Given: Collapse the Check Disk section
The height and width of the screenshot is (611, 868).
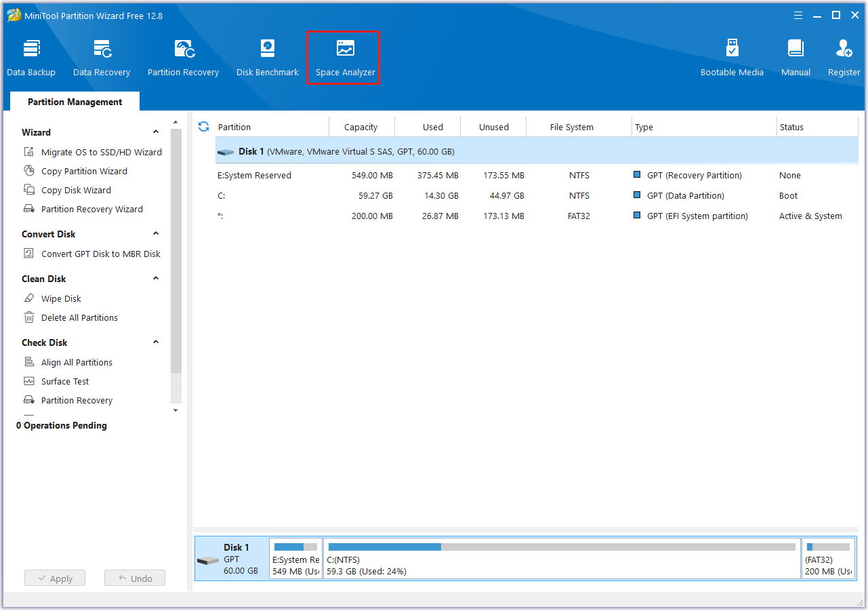Looking at the screenshot, I should (156, 342).
